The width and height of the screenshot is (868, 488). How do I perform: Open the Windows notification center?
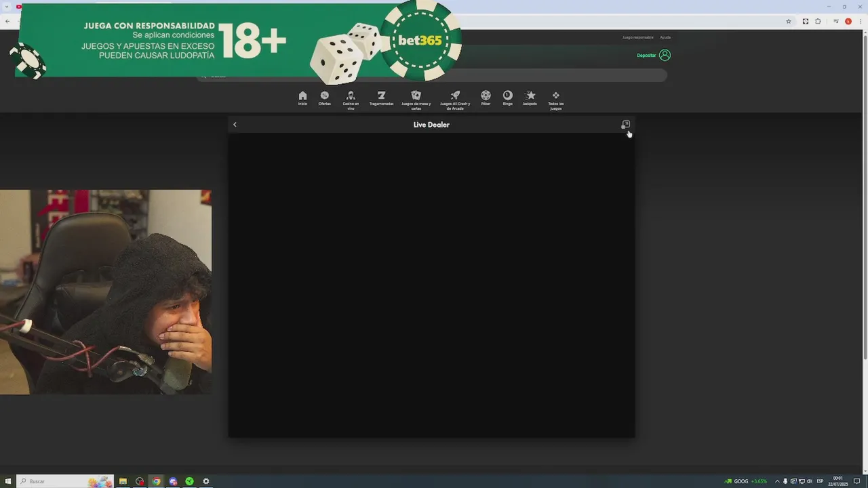[x=857, y=481]
